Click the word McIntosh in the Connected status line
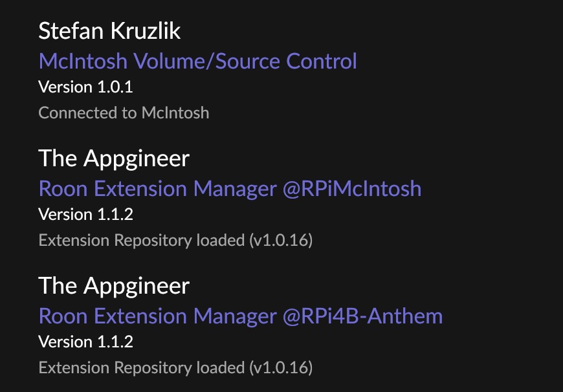563x392 pixels. (175, 113)
